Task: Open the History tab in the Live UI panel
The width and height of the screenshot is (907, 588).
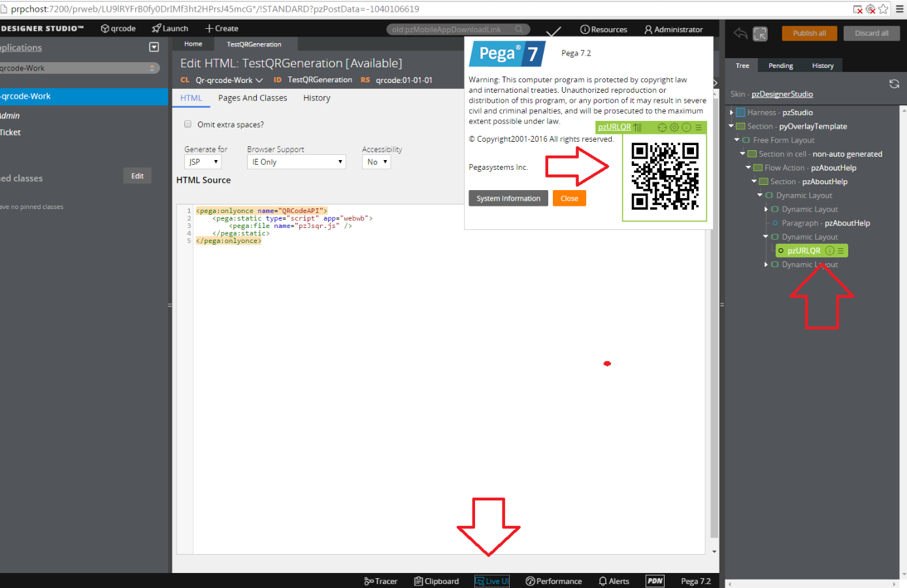Action: (823, 65)
